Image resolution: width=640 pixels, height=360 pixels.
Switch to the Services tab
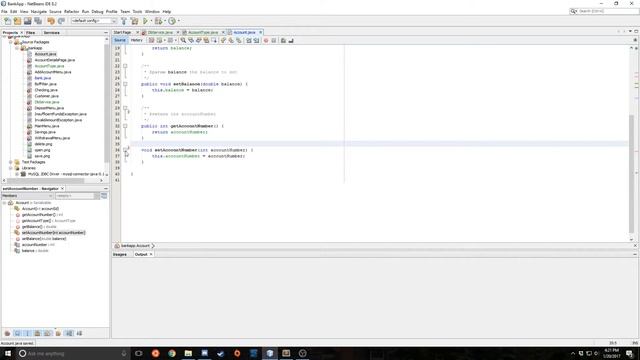coord(51,33)
